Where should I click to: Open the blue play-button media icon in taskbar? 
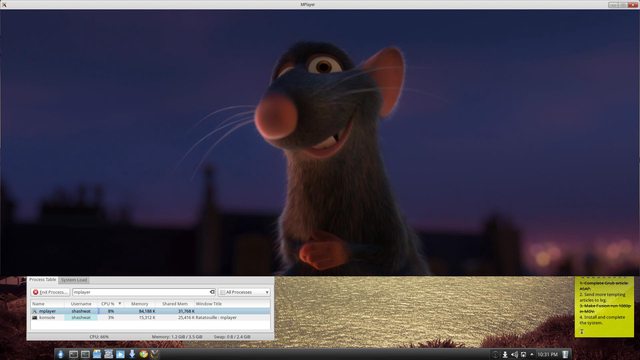coord(120,354)
